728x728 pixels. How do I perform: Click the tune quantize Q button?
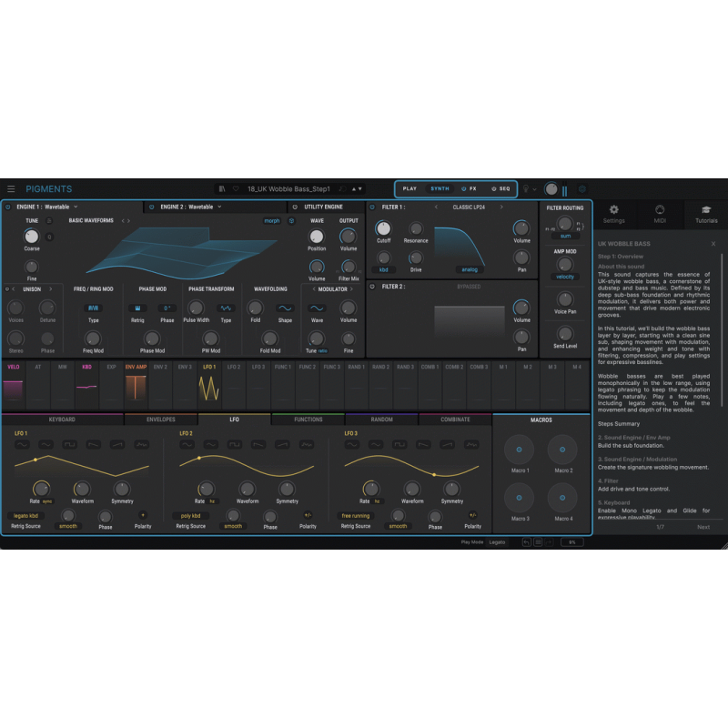point(49,237)
